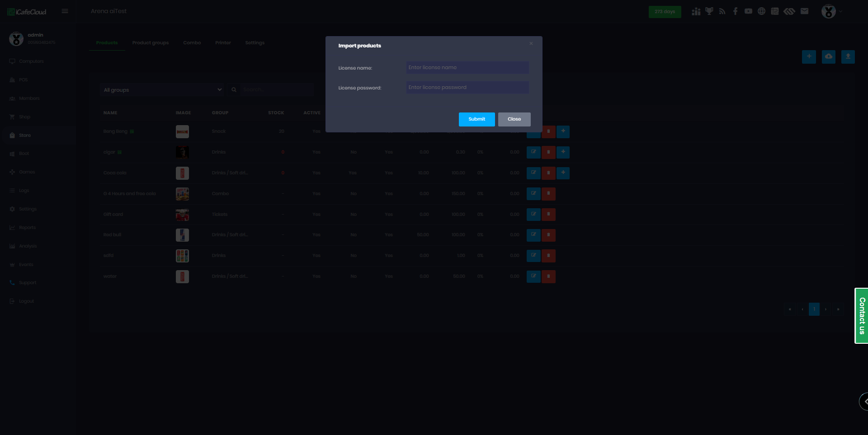Switch to the Combo tab
868x435 pixels.
pos(192,43)
